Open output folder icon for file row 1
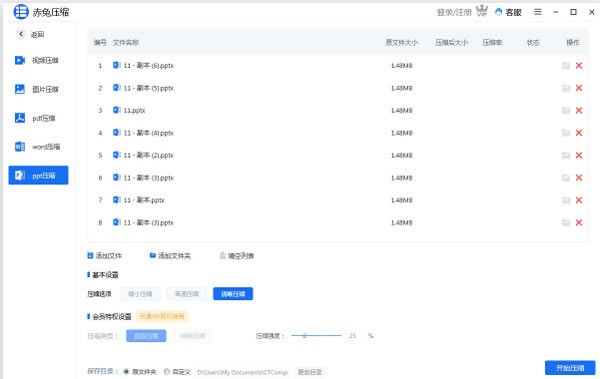Viewport: 600px width, 379px height. click(566, 65)
